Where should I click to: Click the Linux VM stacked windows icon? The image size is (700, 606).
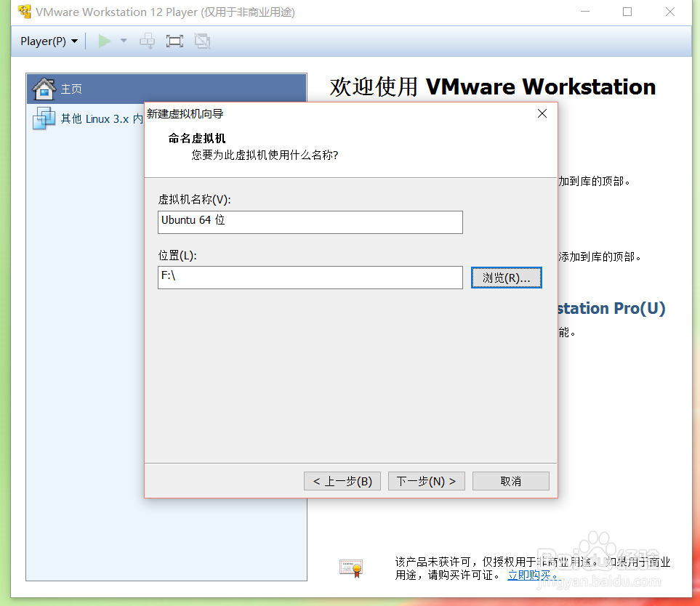pyautogui.click(x=44, y=118)
